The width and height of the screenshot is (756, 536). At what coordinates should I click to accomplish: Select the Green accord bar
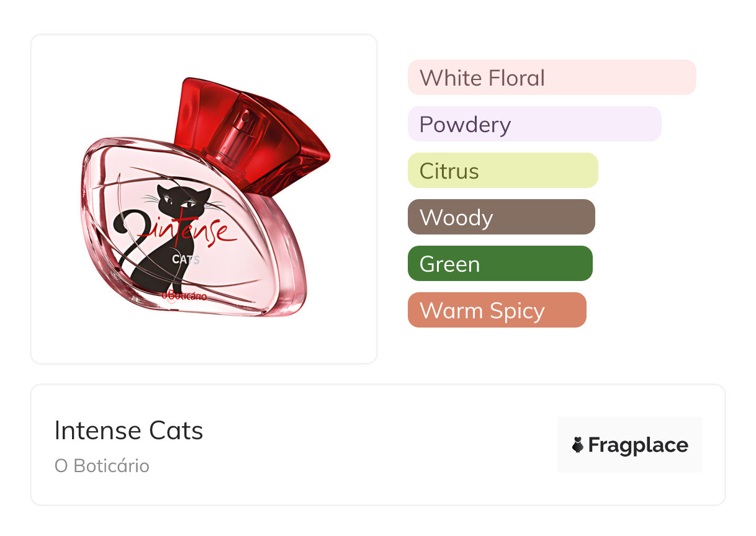tap(500, 264)
